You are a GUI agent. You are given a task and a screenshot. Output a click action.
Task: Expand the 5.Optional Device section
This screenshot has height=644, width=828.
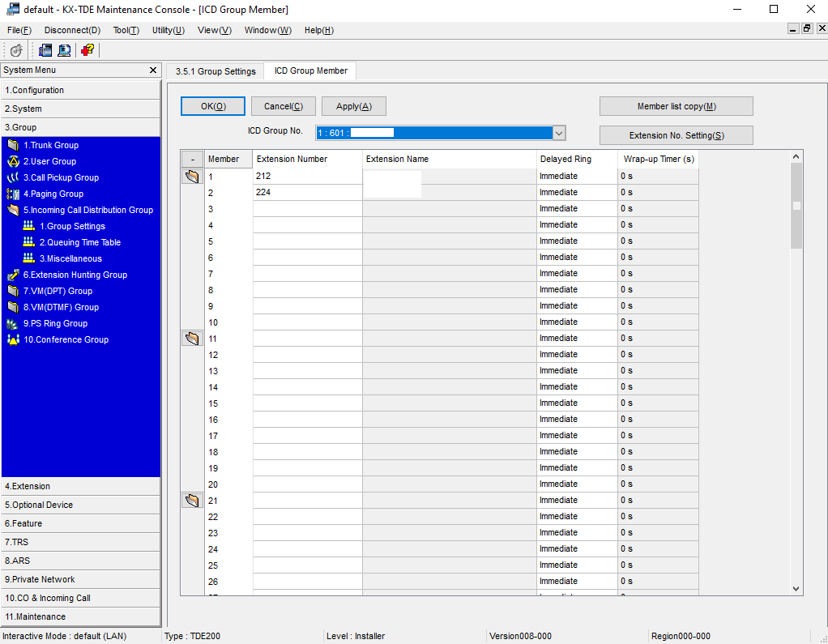point(81,505)
